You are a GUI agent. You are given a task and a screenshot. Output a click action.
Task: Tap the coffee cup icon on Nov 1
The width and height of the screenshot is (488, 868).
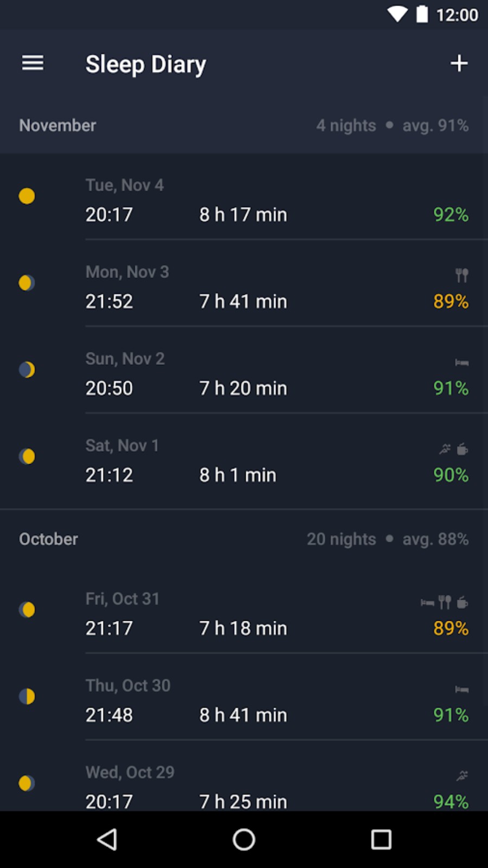tap(463, 449)
